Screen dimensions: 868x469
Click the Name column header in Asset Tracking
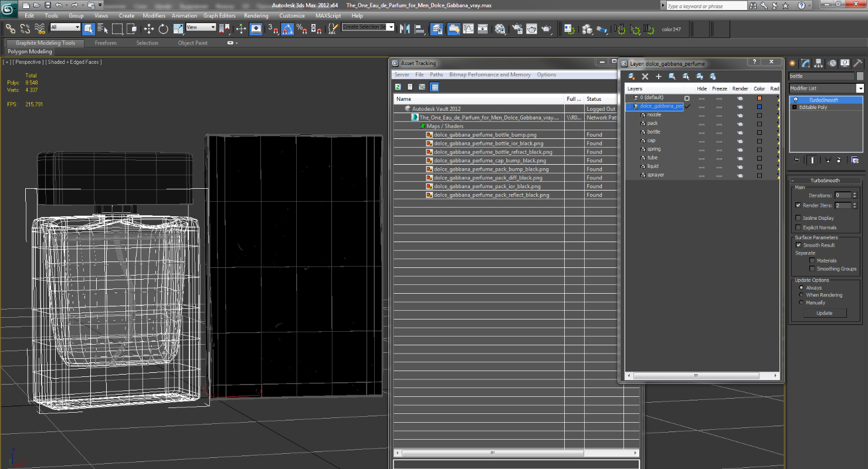[x=479, y=99]
